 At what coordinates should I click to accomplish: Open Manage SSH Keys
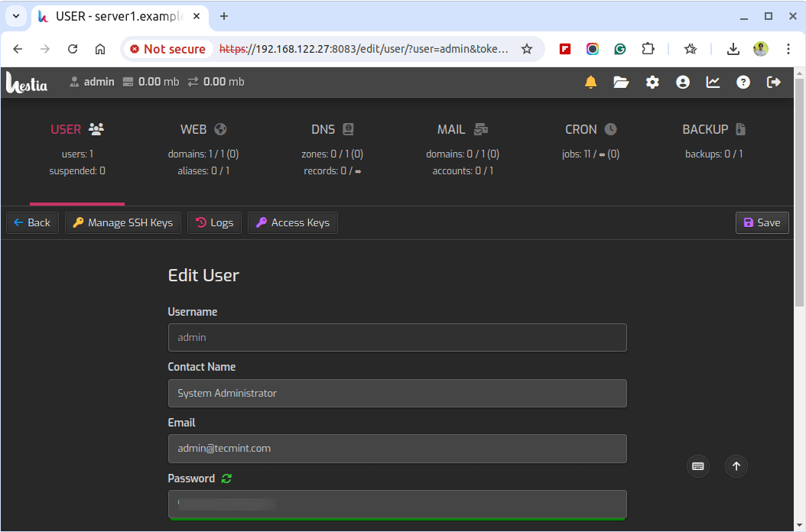click(123, 222)
